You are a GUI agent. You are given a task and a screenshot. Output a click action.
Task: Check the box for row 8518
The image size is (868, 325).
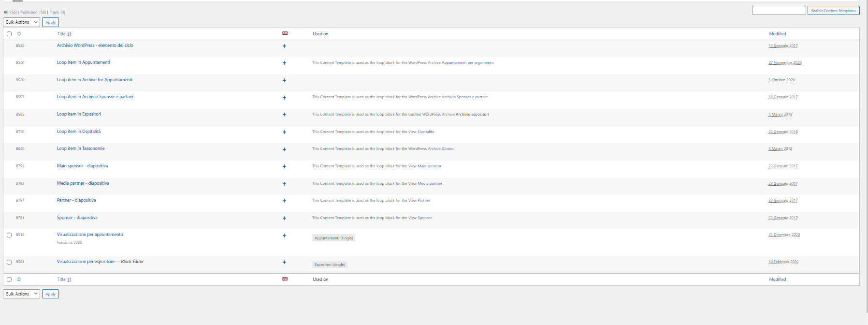point(9,235)
